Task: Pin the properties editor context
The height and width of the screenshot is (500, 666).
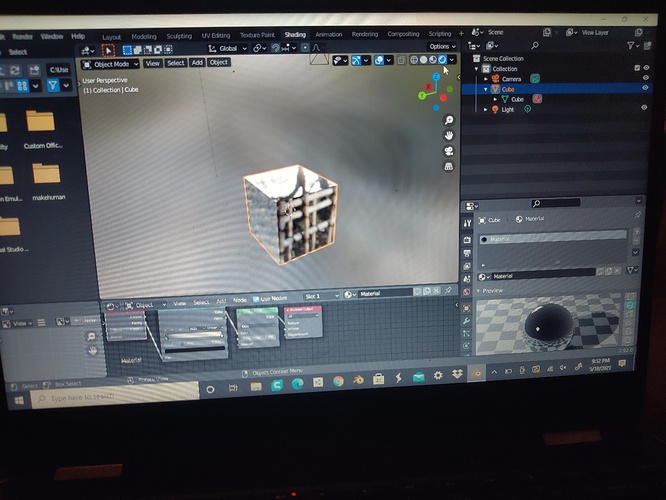Action: [x=638, y=216]
